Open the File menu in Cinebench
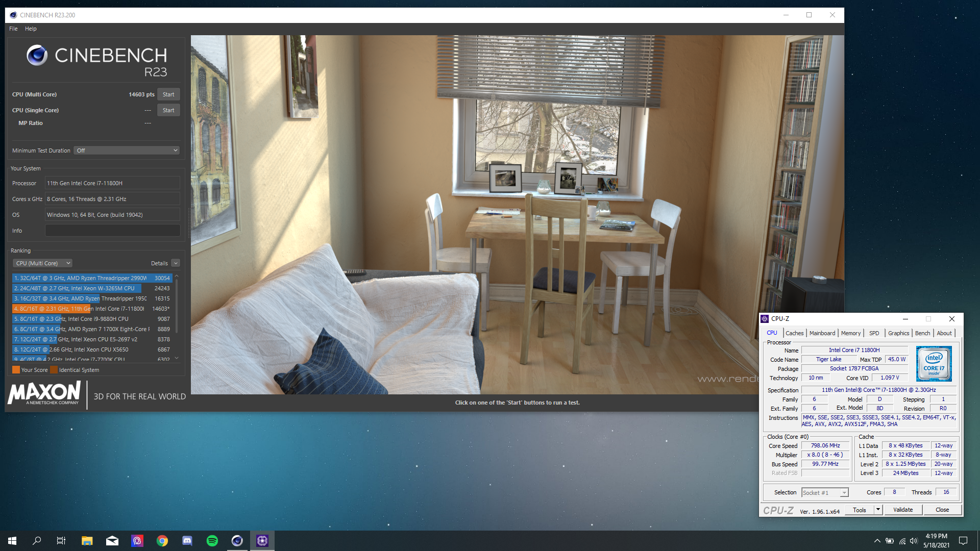The width and height of the screenshot is (980, 551). (13, 29)
